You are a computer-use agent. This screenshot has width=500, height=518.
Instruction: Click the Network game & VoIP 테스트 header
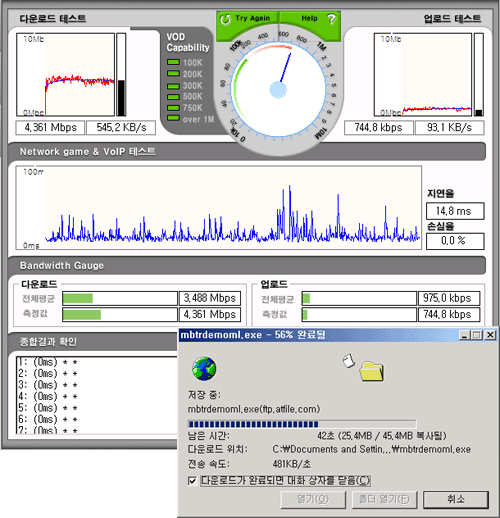coord(87,152)
